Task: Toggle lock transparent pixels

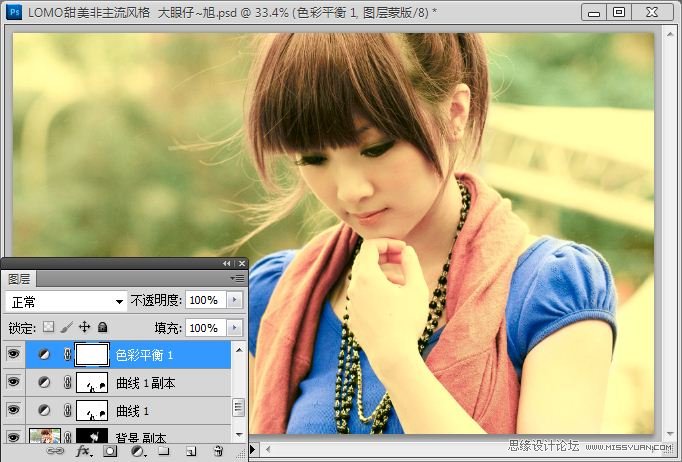Action: (x=48, y=327)
